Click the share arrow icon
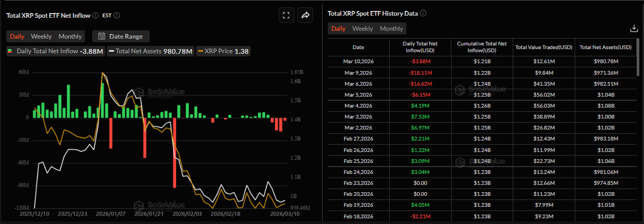644x224 pixels. (305, 15)
